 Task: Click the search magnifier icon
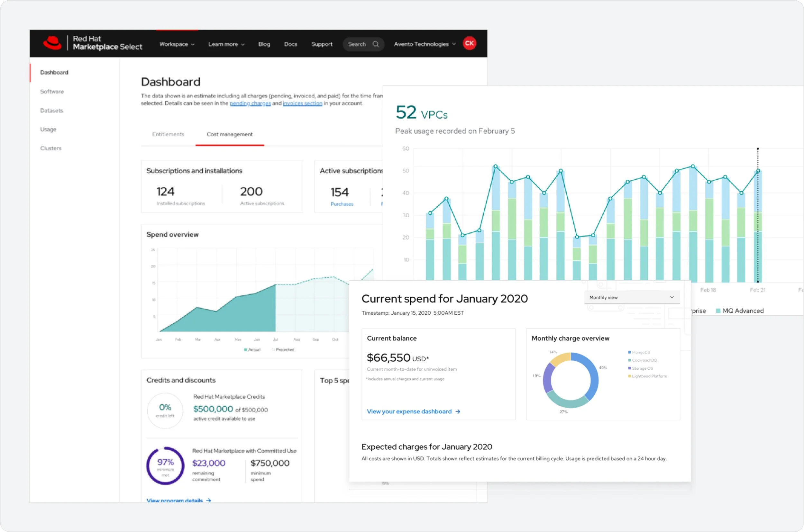tap(376, 44)
